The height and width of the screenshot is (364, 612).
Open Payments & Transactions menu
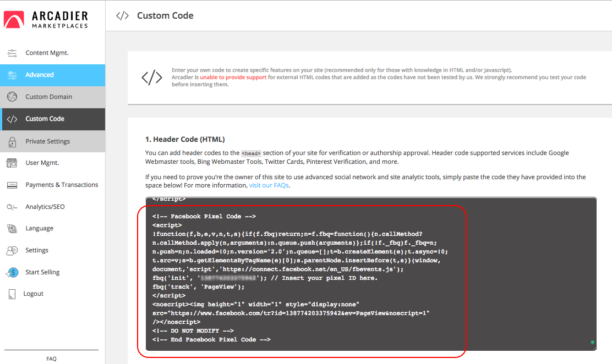[x=53, y=185]
